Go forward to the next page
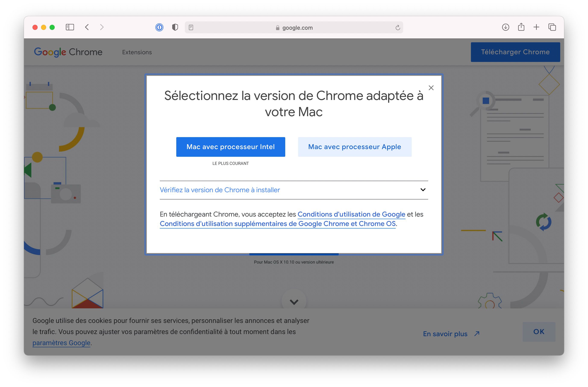The width and height of the screenshot is (588, 387). (102, 27)
